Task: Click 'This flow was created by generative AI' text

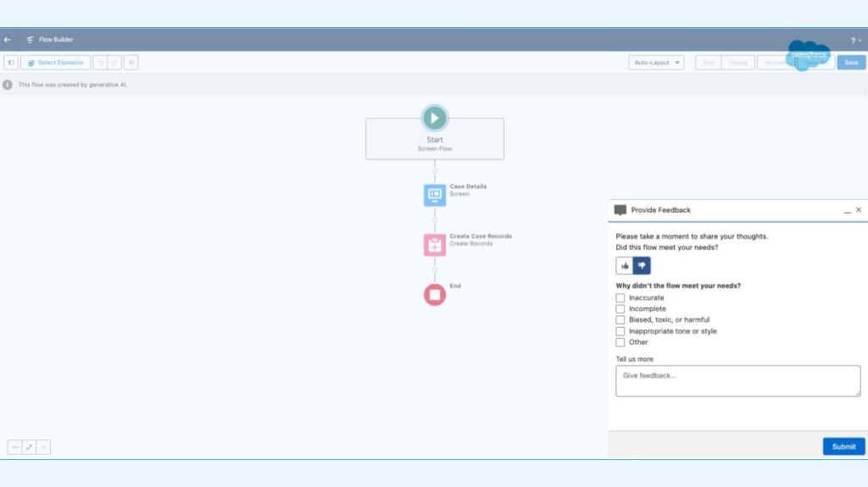Action: (73, 85)
